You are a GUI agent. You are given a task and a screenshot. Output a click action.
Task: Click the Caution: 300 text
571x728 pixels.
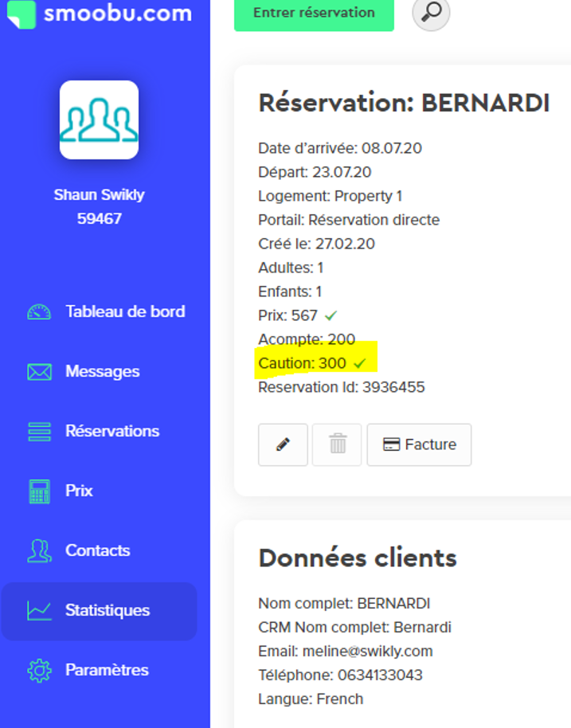pyautogui.click(x=302, y=363)
